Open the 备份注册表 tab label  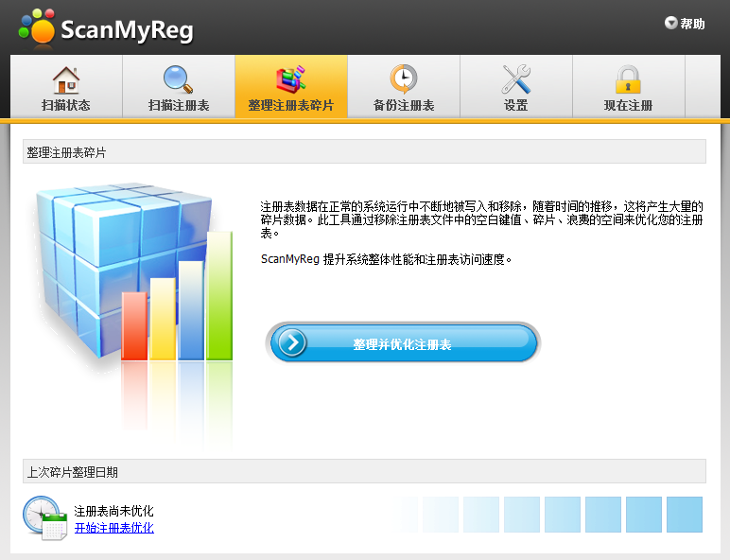tap(404, 105)
